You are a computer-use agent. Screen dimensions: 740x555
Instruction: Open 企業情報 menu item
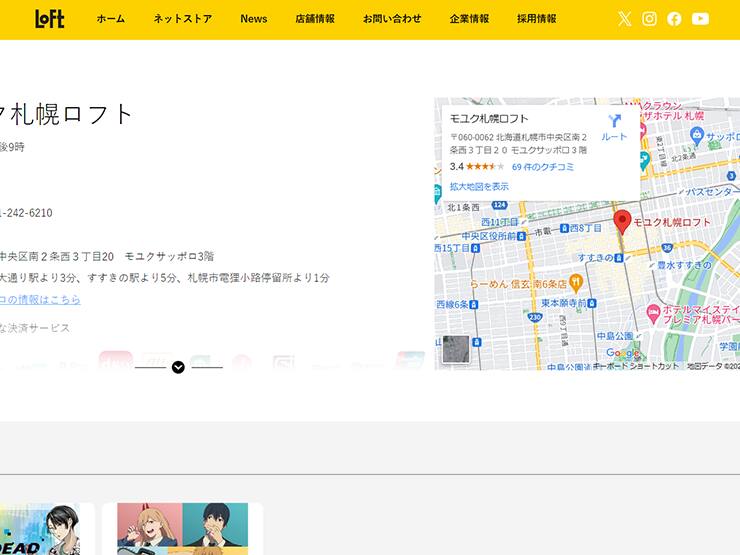coord(470,19)
